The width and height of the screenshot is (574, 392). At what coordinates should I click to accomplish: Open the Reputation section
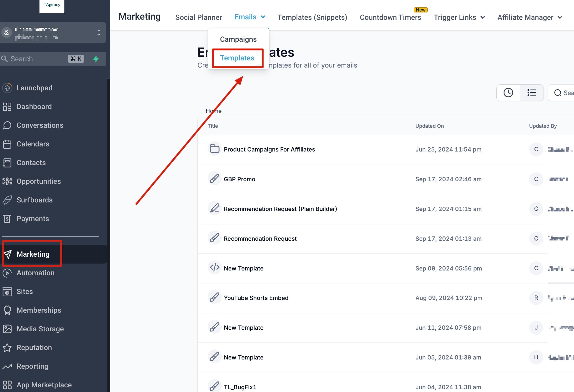coord(34,347)
